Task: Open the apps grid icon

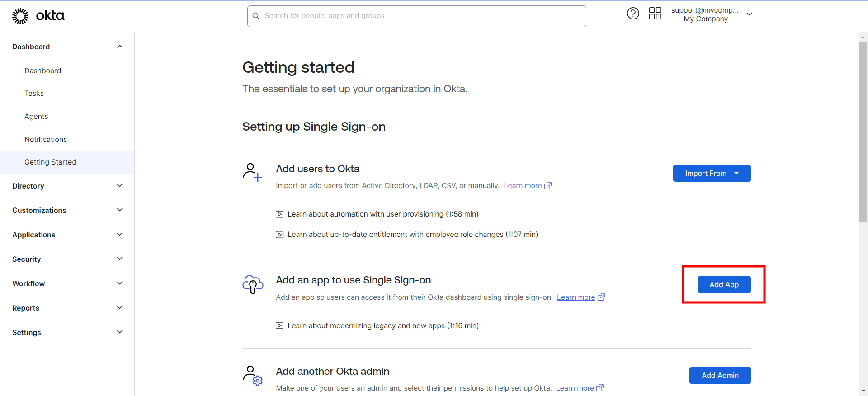Action: (x=655, y=14)
